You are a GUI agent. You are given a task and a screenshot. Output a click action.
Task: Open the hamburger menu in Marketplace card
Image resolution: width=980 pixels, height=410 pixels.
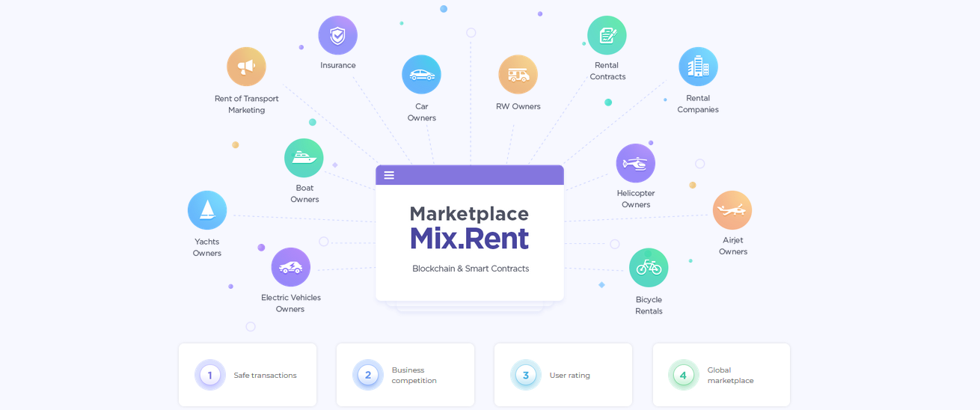pos(389,175)
